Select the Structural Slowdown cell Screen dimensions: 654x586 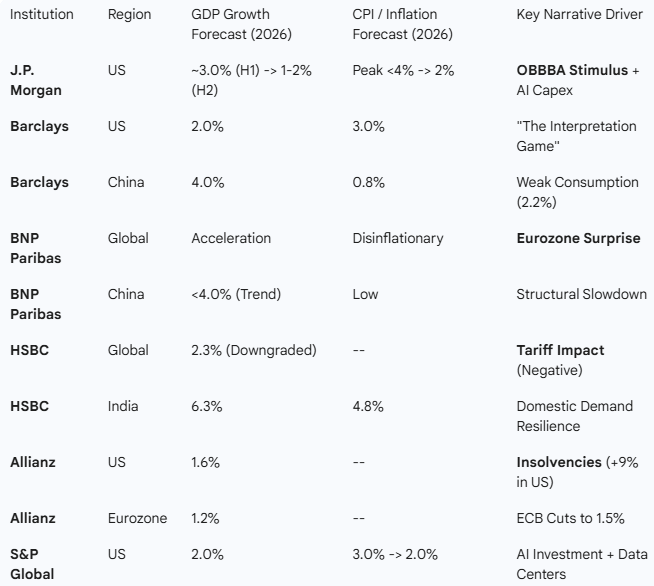pos(581,295)
